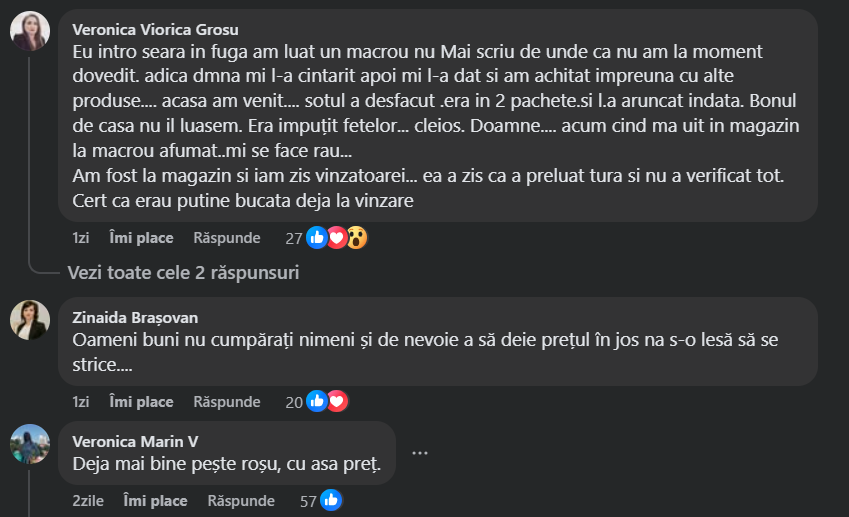Viewport: 849px width, 517px height.
Task: Click the '2zile' timestamp on Marin's comment
Action: click(88, 500)
